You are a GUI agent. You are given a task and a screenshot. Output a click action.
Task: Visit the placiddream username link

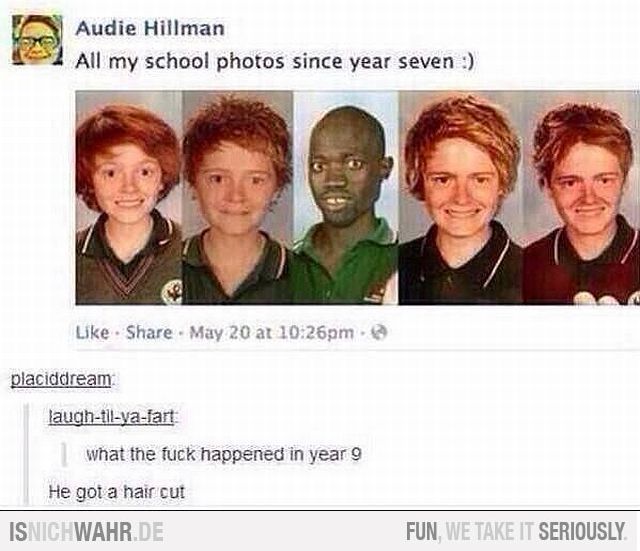[61, 379]
